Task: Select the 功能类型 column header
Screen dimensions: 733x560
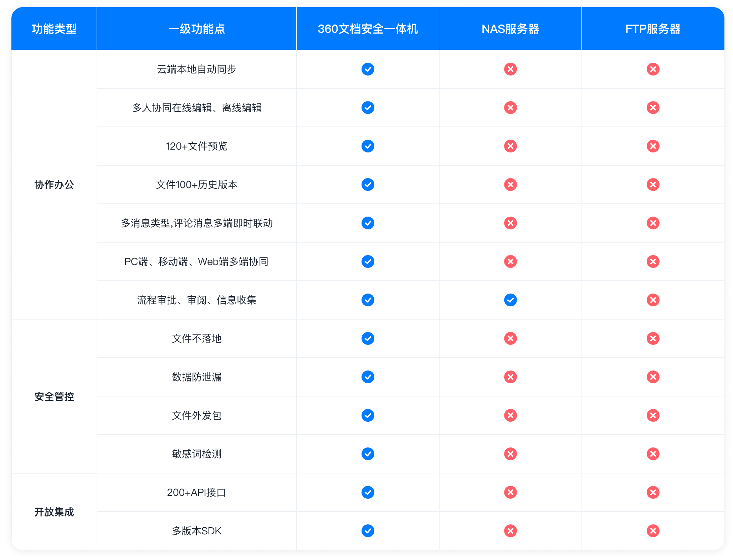Action: 54,29
